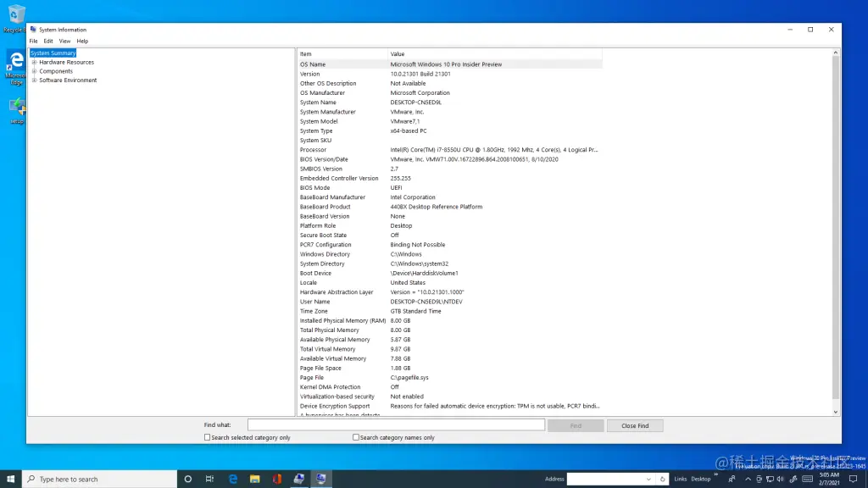Select the System Manufacturer row
The image size is (868, 488).
(449, 112)
